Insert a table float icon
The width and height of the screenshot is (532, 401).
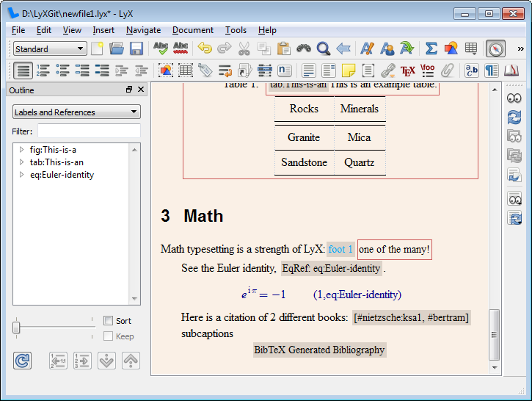(x=185, y=71)
